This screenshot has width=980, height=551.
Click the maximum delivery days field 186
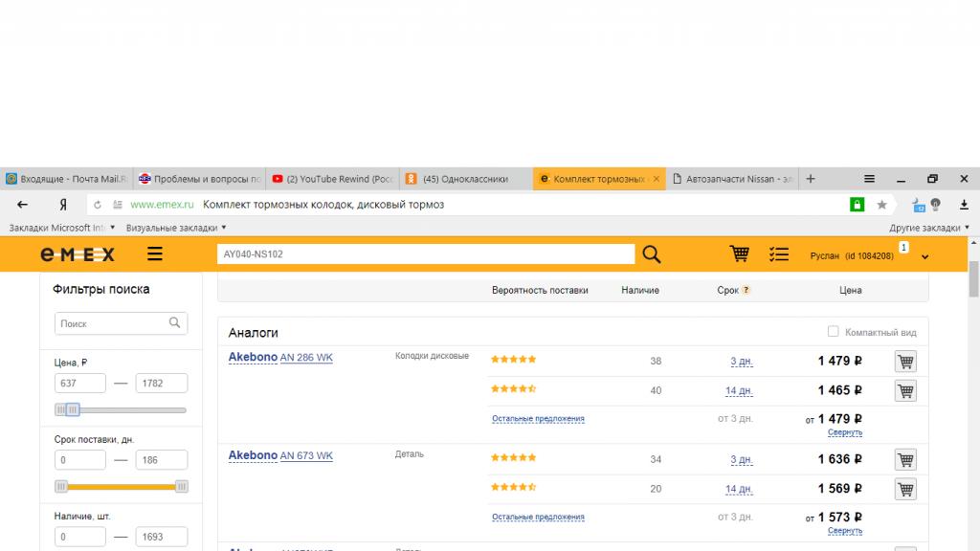click(x=161, y=460)
